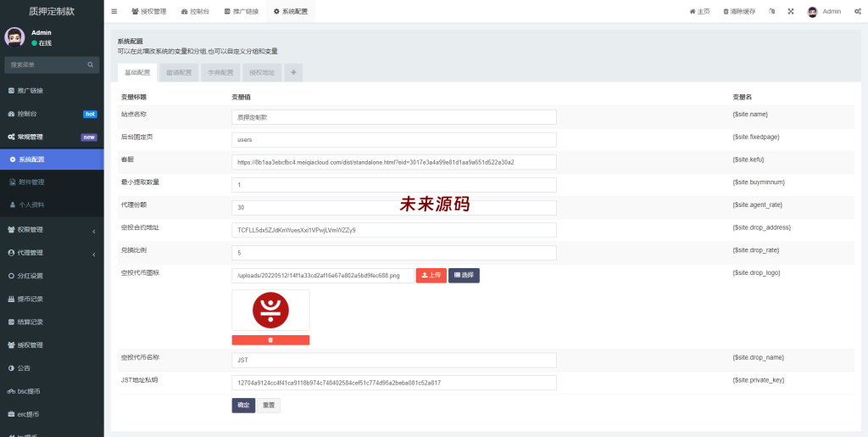
Task: Click the 后台固定页 field containing users
Action: coord(394,139)
